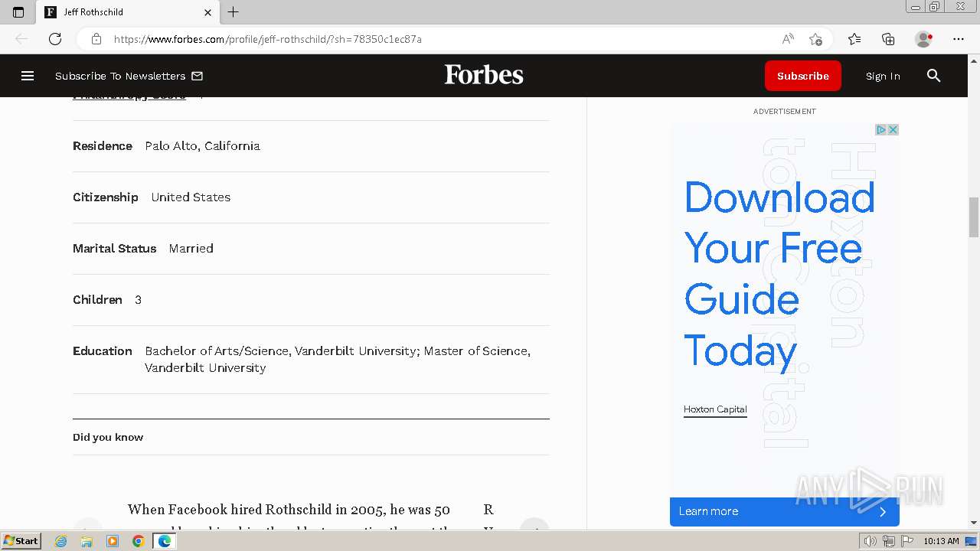Screen dimensions: 980x551
Task: Open a new browser tab
Action: click(234, 11)
